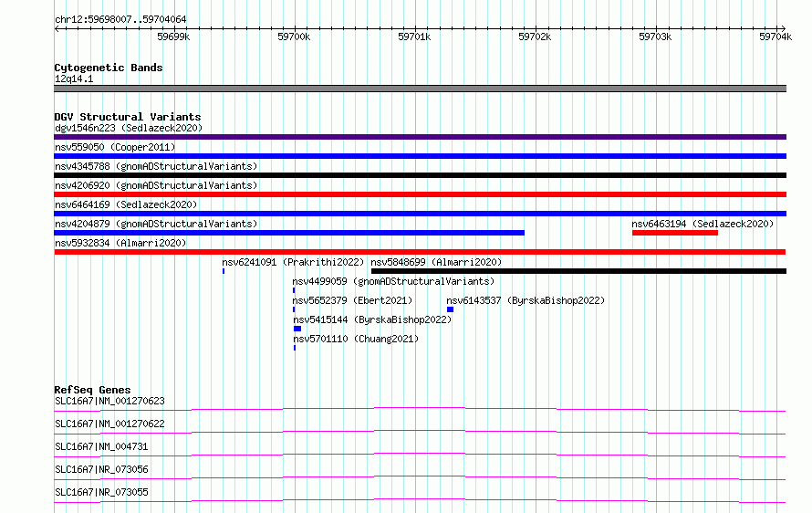The image size is (812, 513).
Task: Open the nsv5652379 (Ebert2021) label
Action: [352, 300]
